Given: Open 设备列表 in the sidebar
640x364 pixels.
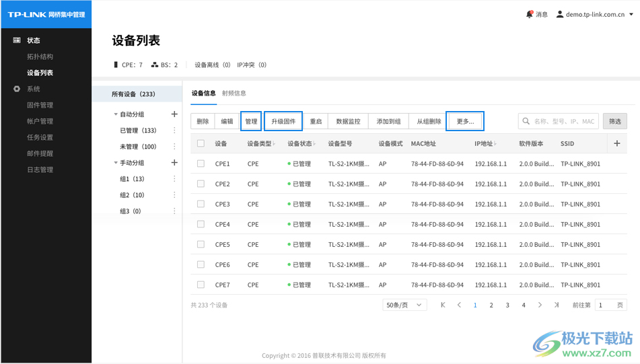Looking at the screenshot, I should 40,73.
